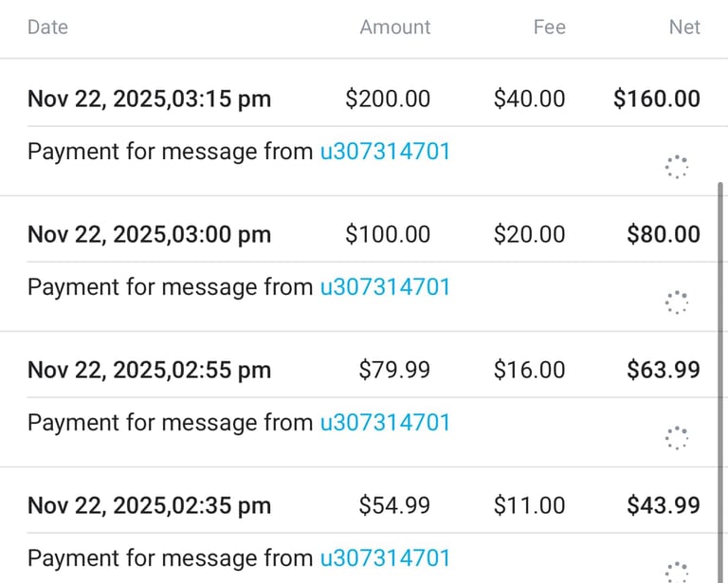
Task: Click pending status icon for $63.99 net payment
Action: [x=676, y=438]
